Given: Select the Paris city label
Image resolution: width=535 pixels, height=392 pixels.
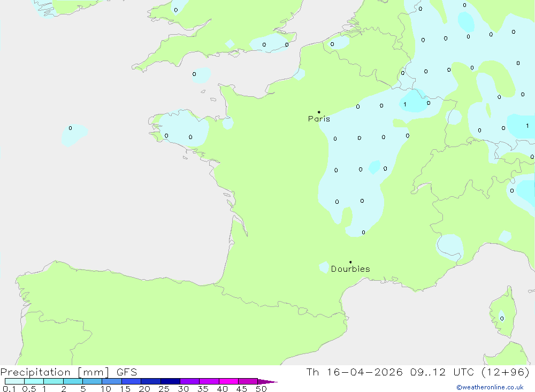Looking at the screenshot, I should (319, 119).
